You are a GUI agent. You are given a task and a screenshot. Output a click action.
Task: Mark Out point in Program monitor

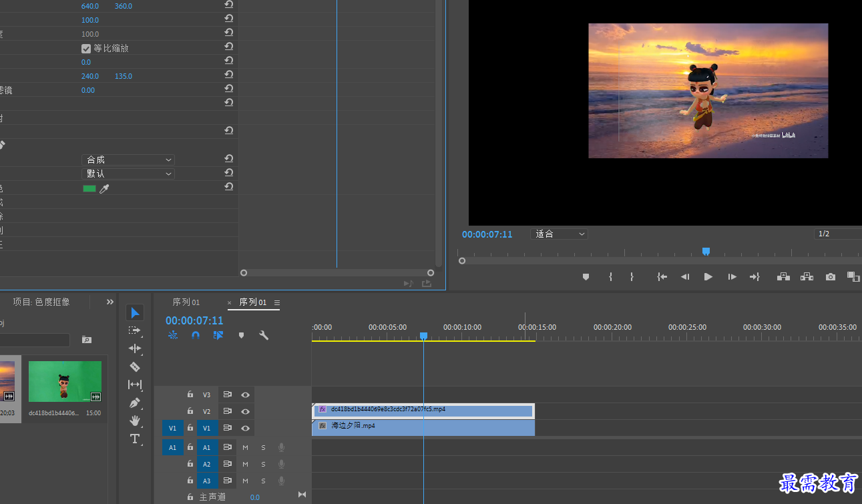632,276
